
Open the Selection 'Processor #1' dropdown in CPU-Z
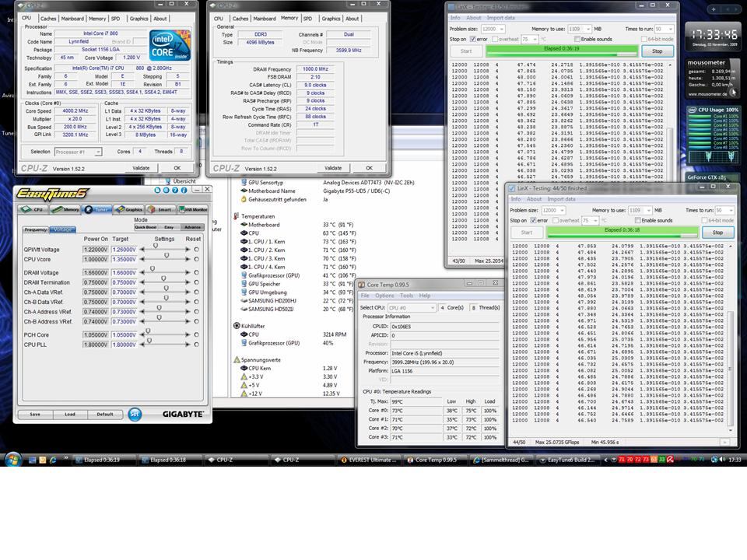click(x=78, y=152)
